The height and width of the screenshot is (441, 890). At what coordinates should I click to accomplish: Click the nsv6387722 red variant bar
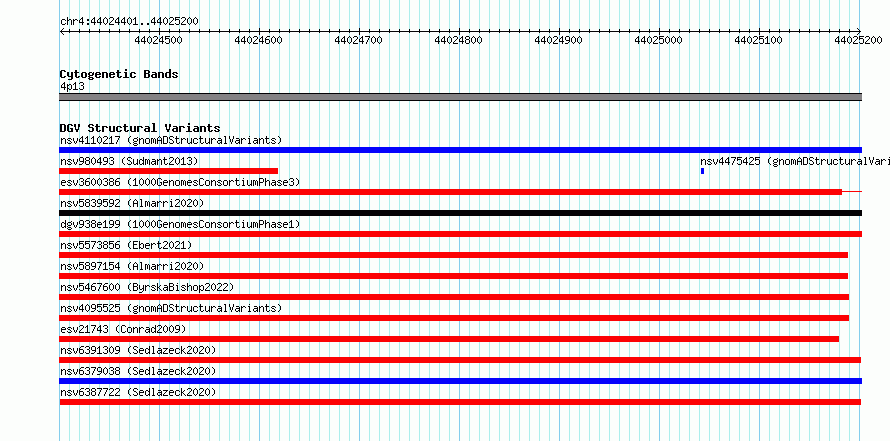pyautogui.click(x=460, y=402)
